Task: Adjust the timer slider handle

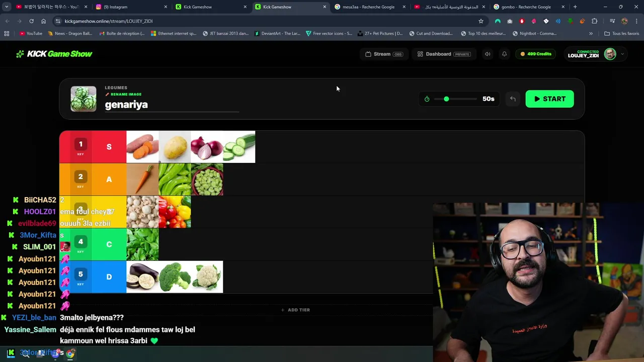Action: [x=446, y=99]
